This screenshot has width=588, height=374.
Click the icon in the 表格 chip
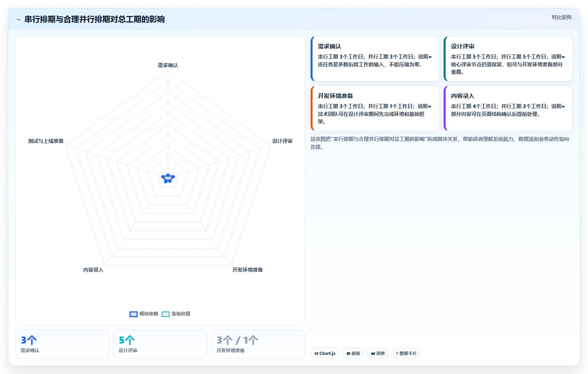click(348, 353)
